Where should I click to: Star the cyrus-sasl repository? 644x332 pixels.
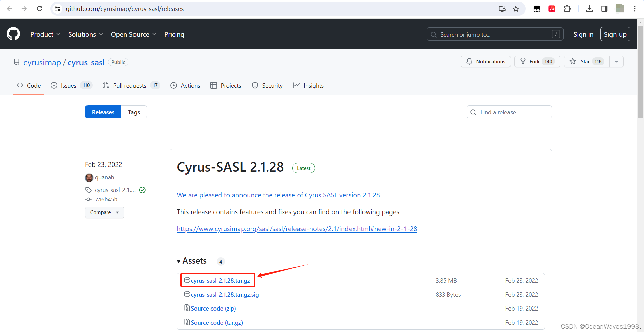587,62
